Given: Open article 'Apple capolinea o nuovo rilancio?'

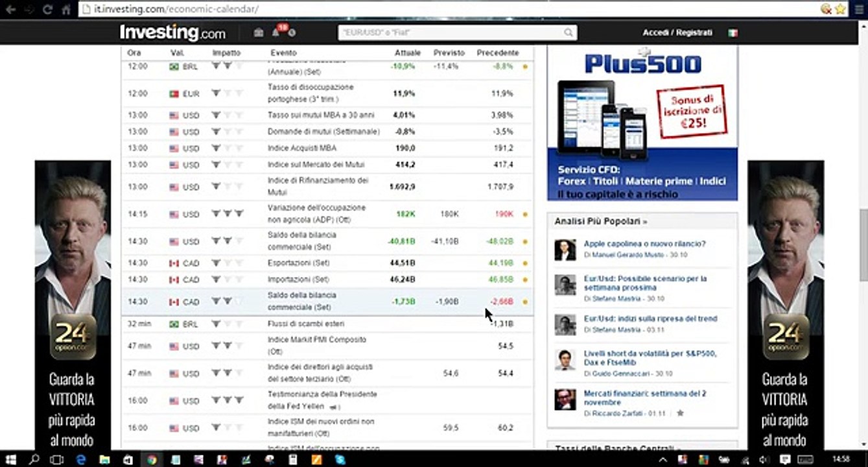Looking at the screenshot, I should (x=644, y=244).
